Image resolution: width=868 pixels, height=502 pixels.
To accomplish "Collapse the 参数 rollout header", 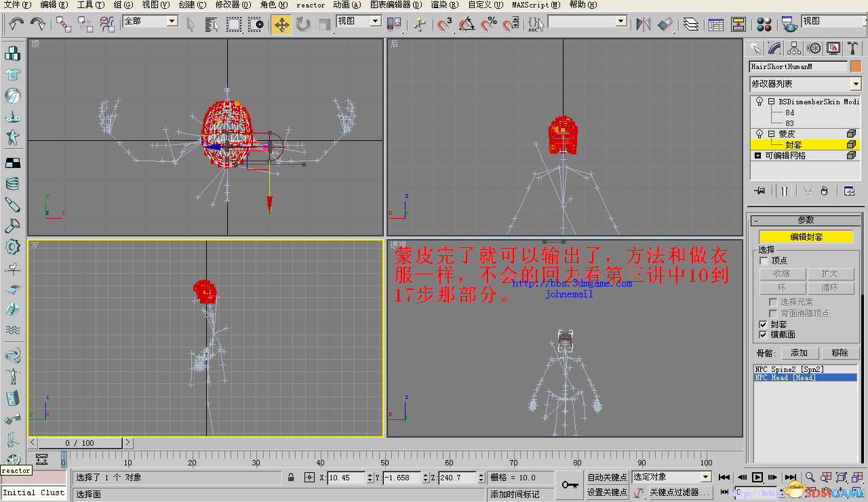I will point(806,220).
